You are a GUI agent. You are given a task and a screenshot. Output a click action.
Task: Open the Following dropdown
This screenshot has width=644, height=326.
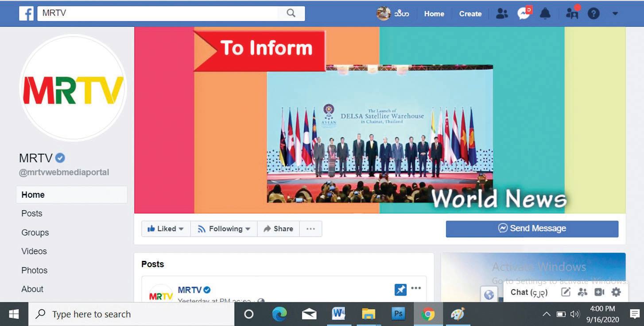coord(224,229)
